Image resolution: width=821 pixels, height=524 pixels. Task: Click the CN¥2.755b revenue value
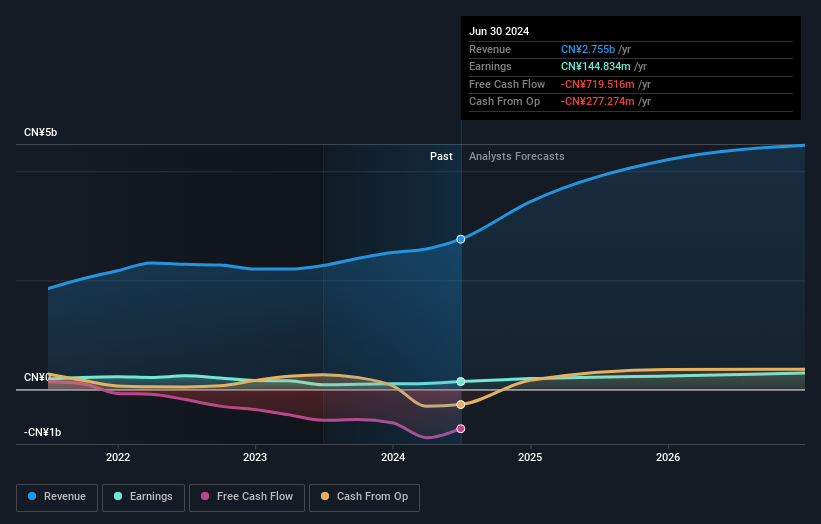tap(588, 49)
